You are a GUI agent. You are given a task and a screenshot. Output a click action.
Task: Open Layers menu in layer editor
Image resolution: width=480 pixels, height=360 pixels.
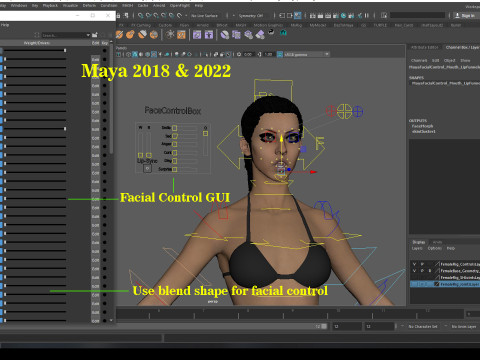(x=417, y=248)
